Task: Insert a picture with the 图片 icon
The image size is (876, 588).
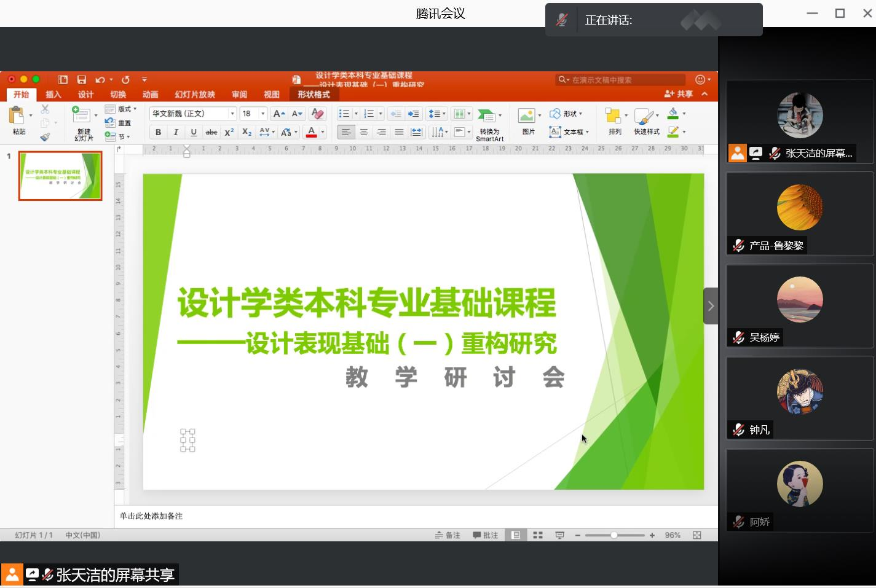Action: pos(527,120)
